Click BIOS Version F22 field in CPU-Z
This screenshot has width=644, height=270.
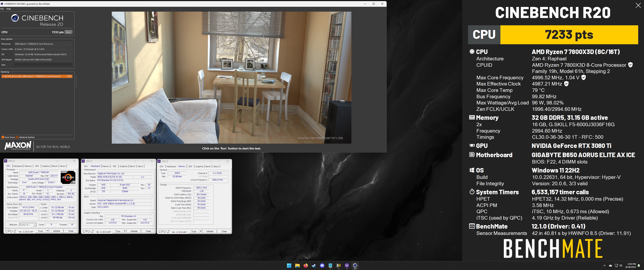point(125,204)
